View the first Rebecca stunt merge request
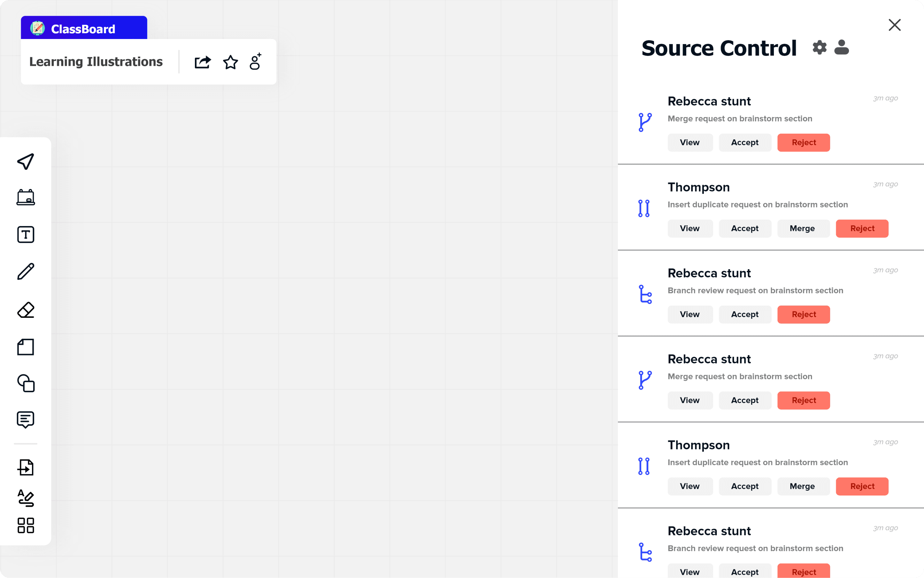The image size is (924, 578). point(690,143)
